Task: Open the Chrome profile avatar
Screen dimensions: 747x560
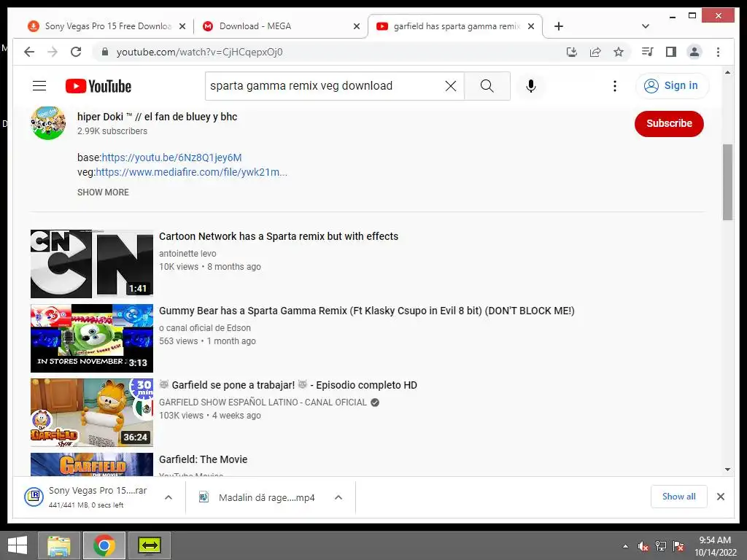Action: point(694,52)
